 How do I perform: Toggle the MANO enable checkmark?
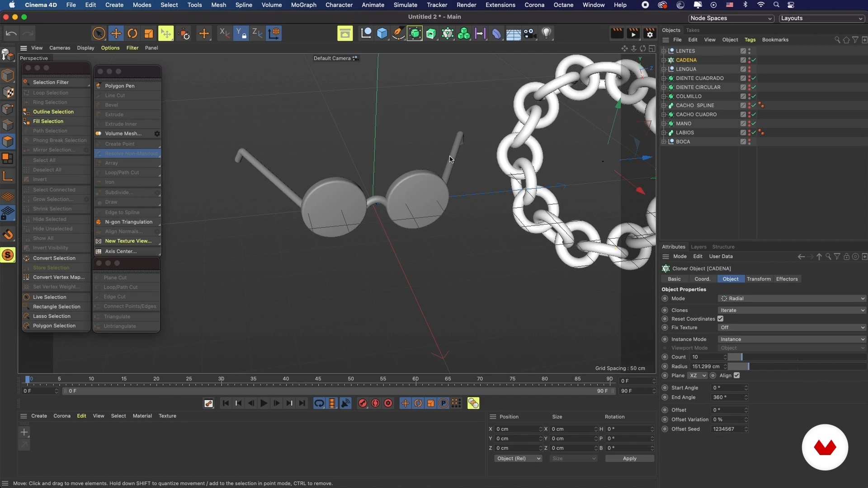pos(755,123)
